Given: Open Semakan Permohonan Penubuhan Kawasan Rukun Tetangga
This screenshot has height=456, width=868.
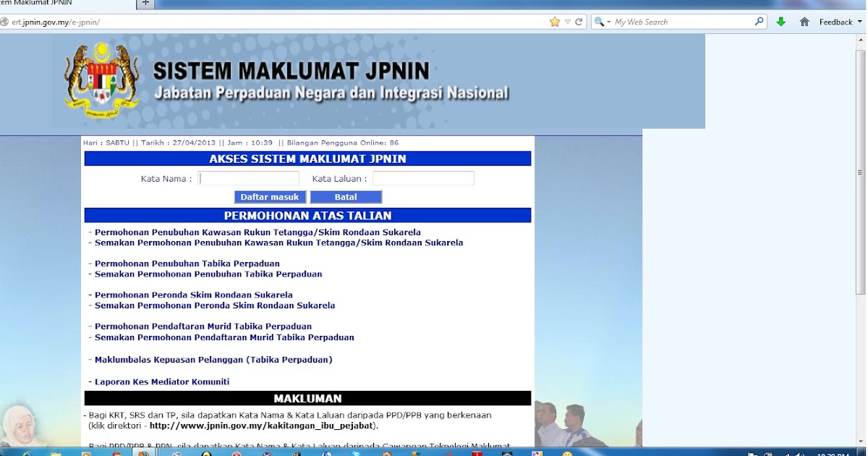Looking at the screenshot, I should [278, 242].
